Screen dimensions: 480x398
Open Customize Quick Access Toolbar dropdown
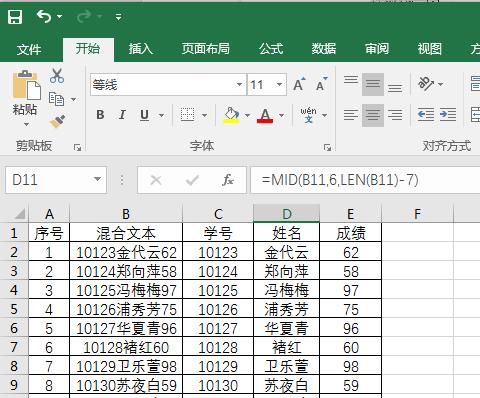(x=118, y=17)
